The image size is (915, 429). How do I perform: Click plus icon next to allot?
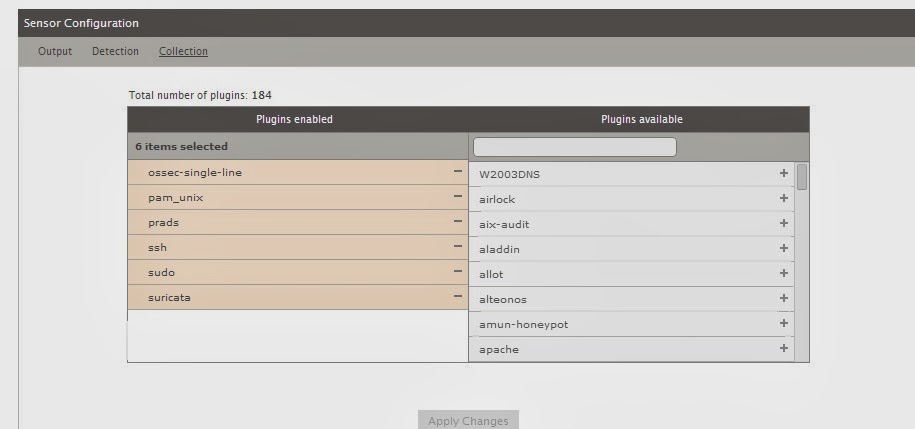(x=784, y=274)
